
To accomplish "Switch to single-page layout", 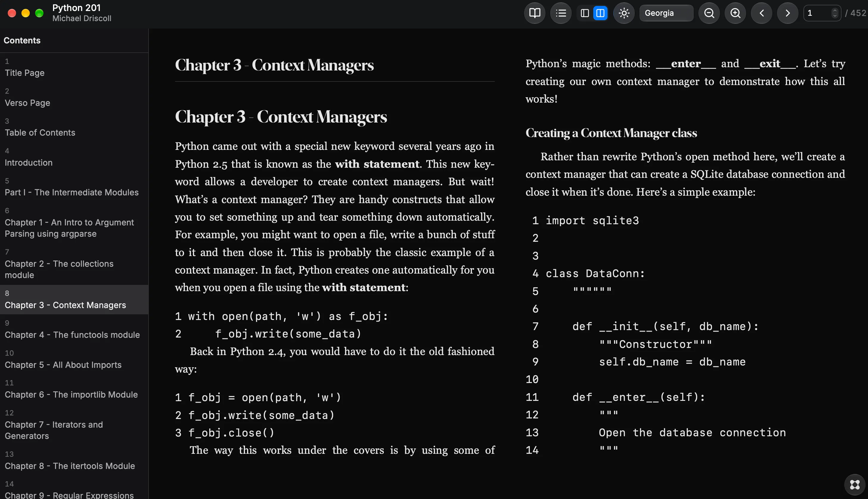I will point(585,13).
